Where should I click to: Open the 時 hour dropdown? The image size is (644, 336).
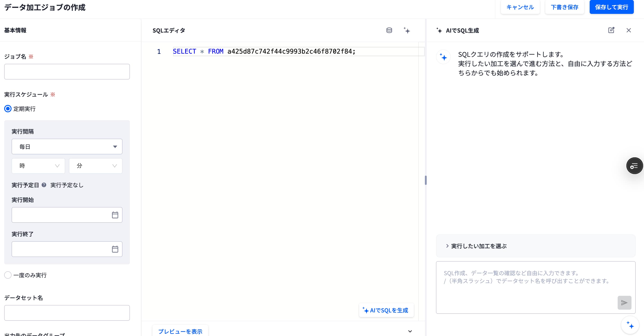coord(38,166)
